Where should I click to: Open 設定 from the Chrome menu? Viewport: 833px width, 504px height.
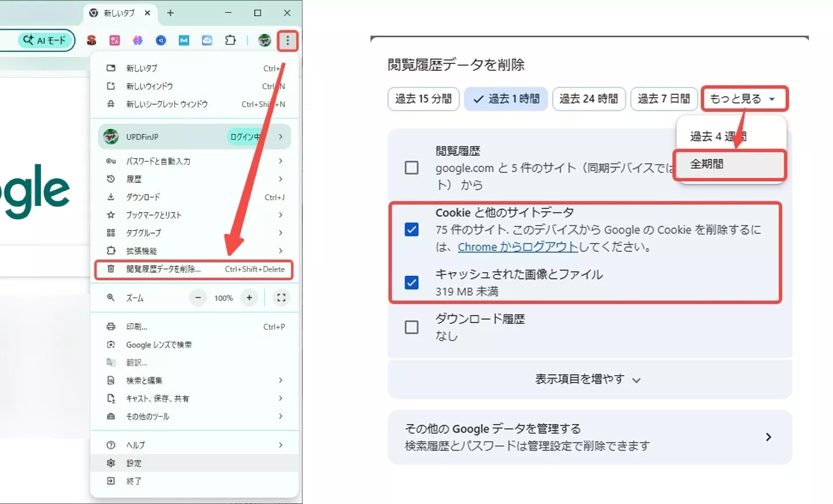[x=194, y=463]
